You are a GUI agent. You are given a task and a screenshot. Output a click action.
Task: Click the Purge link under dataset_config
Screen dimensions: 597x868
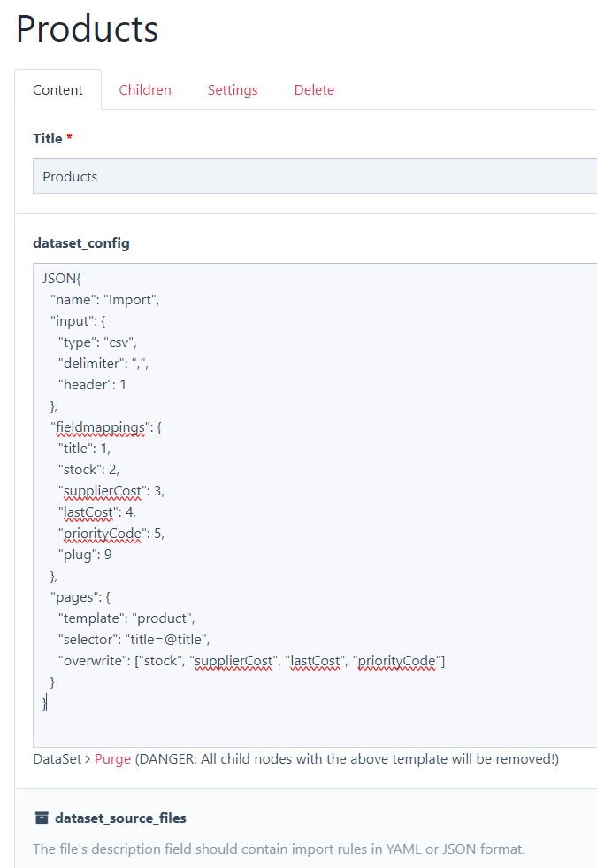[112, 759]
